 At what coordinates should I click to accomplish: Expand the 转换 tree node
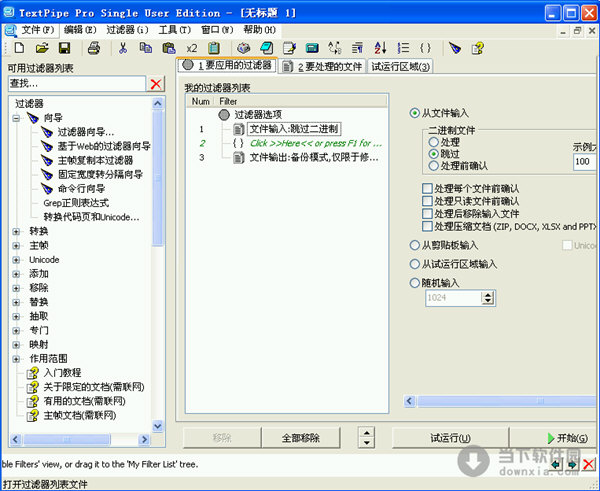pos(16,232)
